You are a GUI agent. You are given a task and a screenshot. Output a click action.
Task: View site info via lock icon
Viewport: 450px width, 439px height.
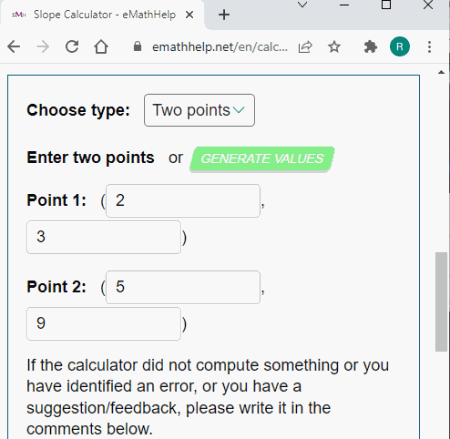click(x=137, y=46)
